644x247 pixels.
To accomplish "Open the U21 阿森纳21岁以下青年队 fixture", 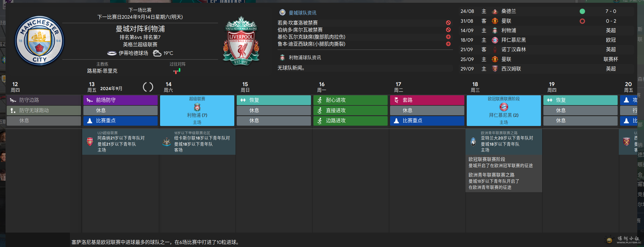I will point(121,142).
